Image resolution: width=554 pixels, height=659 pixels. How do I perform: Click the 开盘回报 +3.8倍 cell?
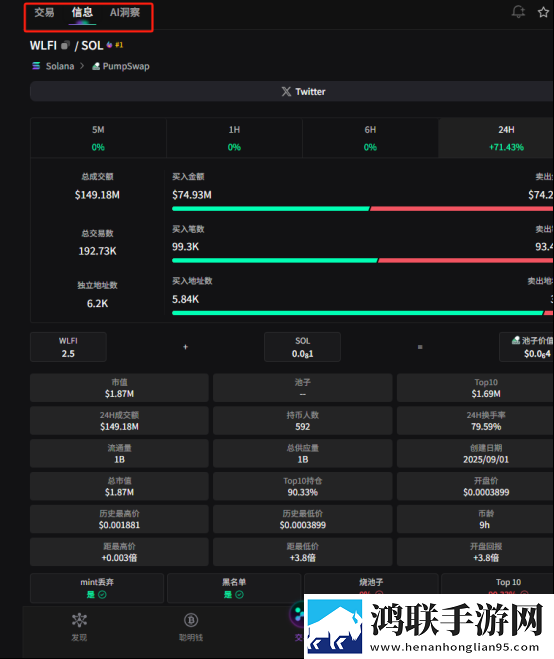pyautogui.click(x=475, y=552)
